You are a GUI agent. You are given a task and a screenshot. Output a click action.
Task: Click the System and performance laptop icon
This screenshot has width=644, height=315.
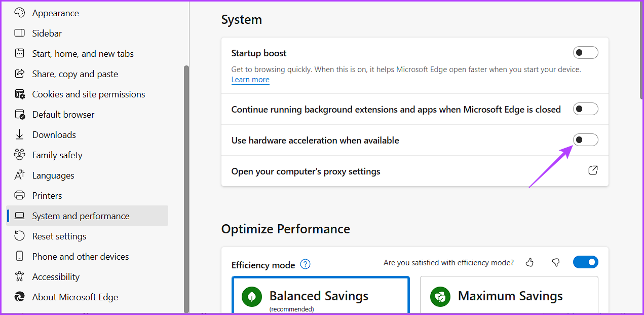click(20, 216)
